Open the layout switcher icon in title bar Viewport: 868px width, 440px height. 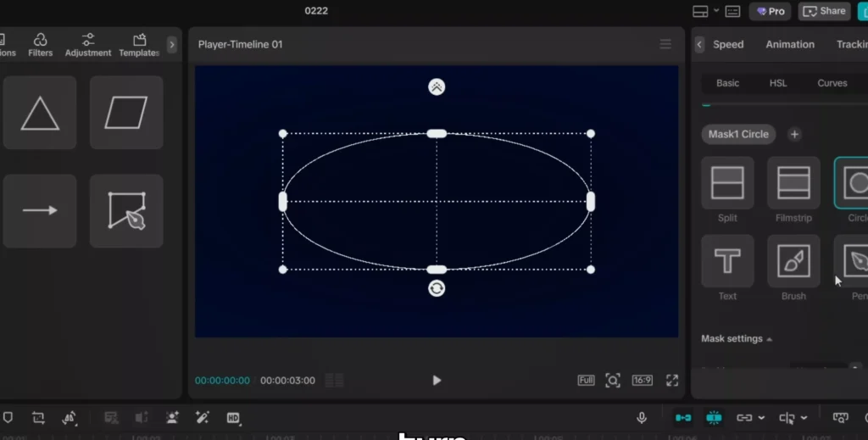[x=700, y=11]
